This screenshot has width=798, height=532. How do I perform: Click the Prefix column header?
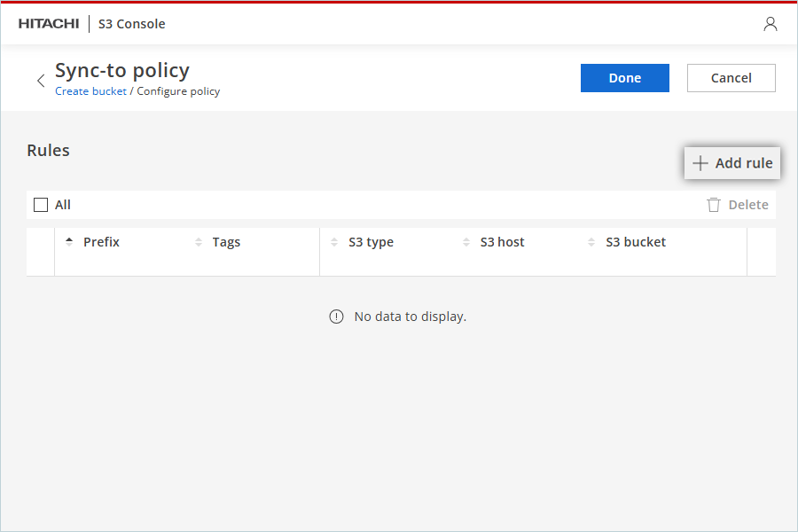(x=101, y=242)
